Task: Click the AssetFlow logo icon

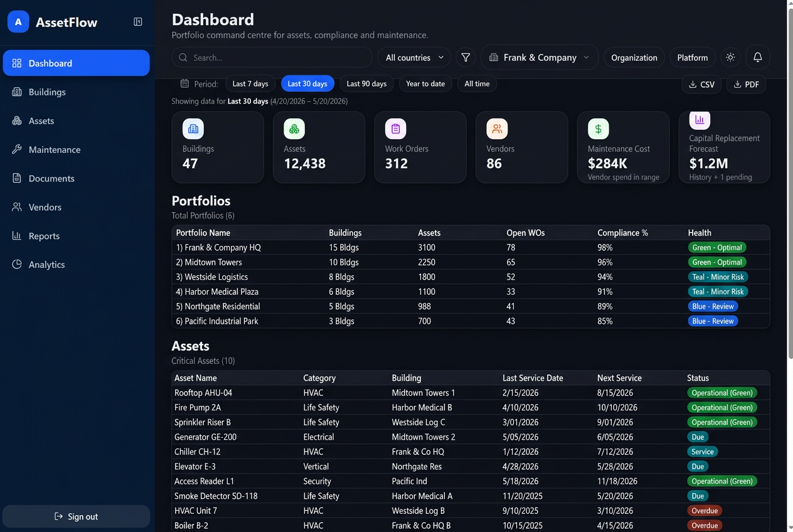Action: tap(18, 22)
